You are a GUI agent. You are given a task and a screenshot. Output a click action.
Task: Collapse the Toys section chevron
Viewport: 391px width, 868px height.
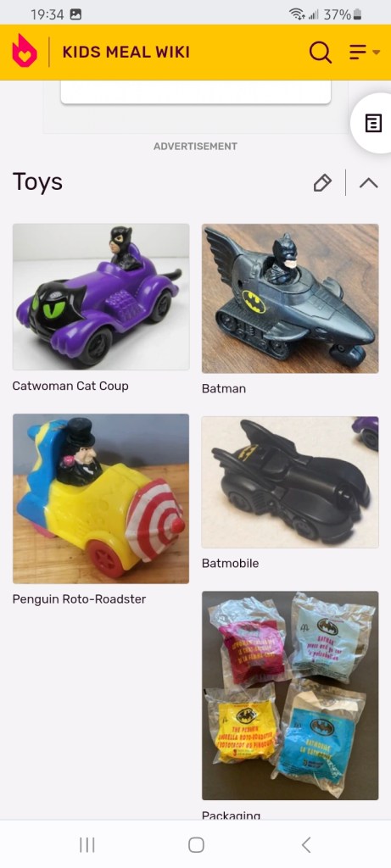[x=369, y=183]
